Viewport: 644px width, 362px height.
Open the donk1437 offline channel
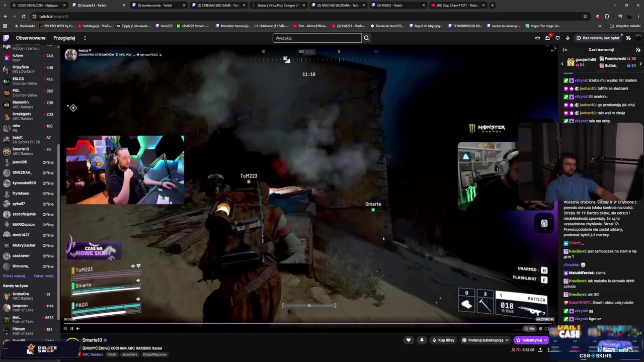tap(30, 235)
